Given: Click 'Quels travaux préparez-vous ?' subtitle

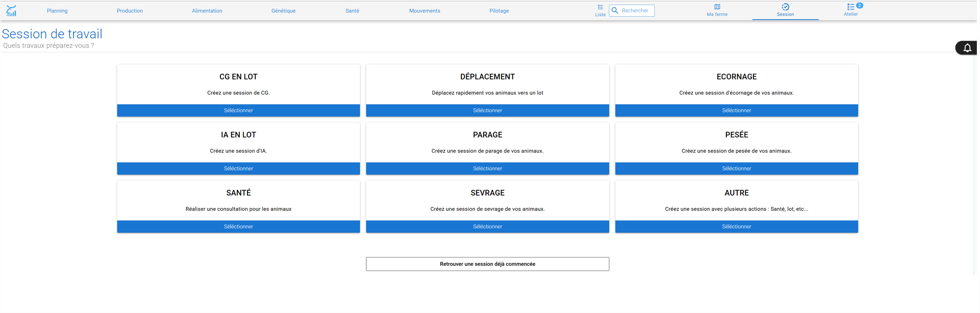Looking at the screenshot, I should (x=48, y=45).
